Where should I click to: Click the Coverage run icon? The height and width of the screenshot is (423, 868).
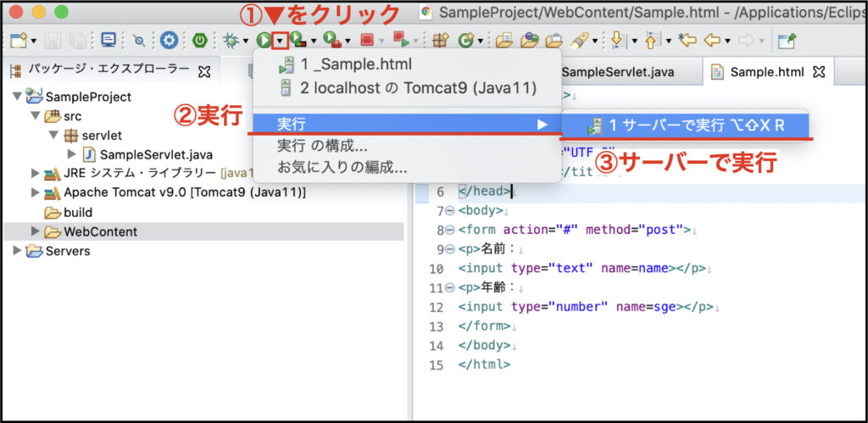299,40
